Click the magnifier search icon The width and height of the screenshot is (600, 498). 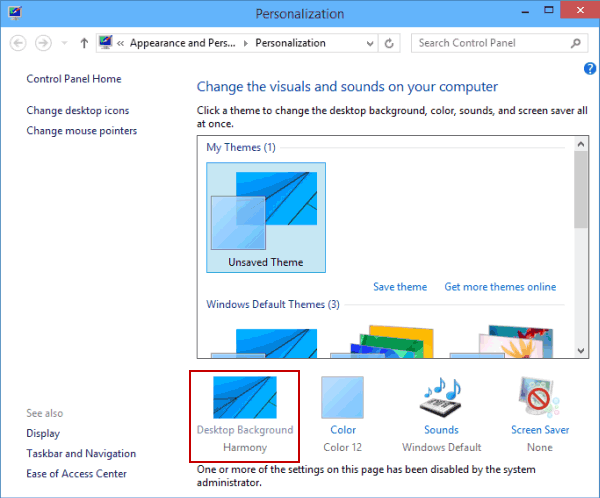pos(576,43)
